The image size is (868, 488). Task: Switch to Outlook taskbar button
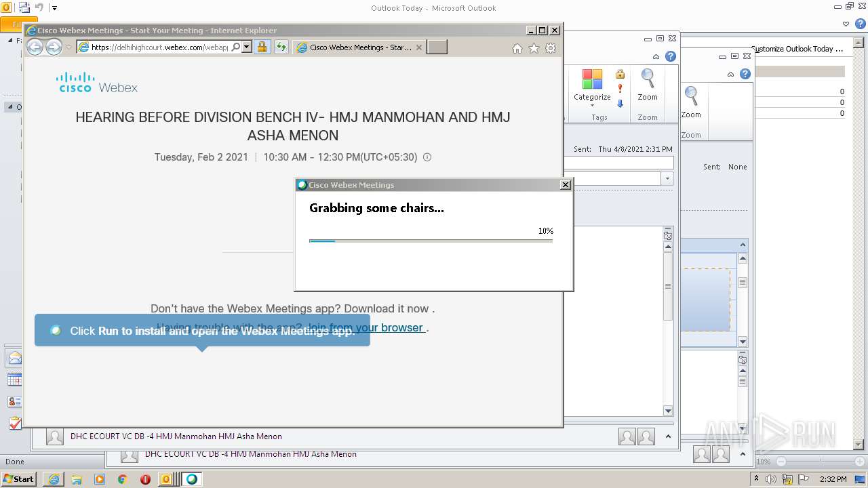167,479
